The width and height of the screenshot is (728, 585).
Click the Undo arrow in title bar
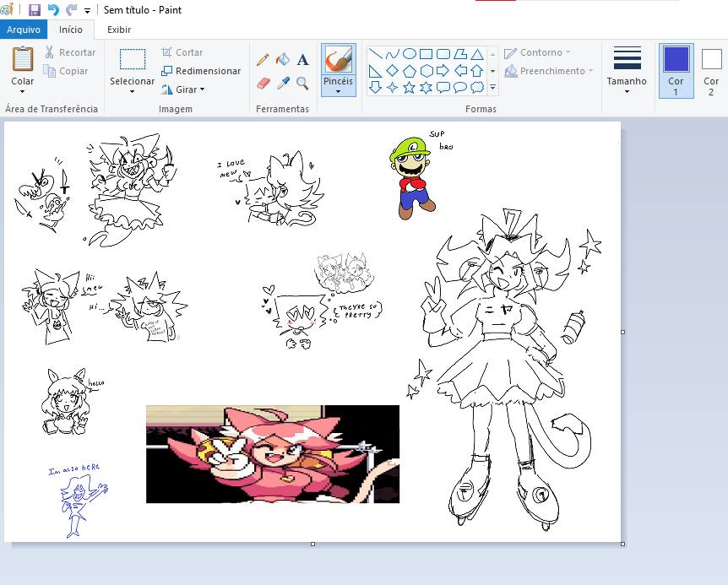pyautogui.click(x=53, y=10)
